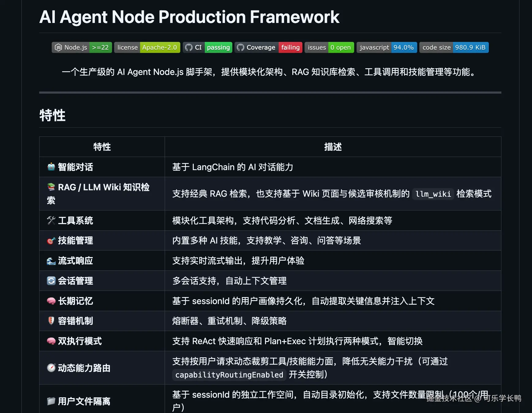Click the issues 0 open badge
532x413 pixels.
tap(329, 47)
